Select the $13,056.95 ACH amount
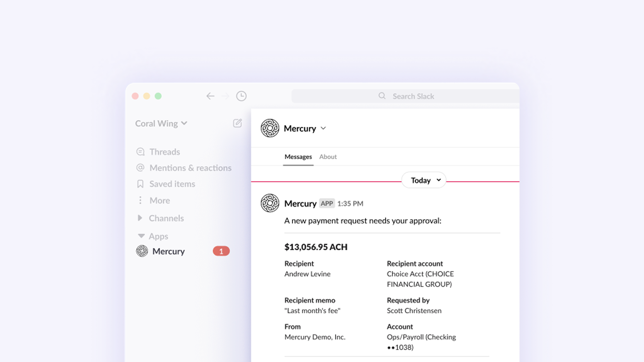 [x=316, y=247]
